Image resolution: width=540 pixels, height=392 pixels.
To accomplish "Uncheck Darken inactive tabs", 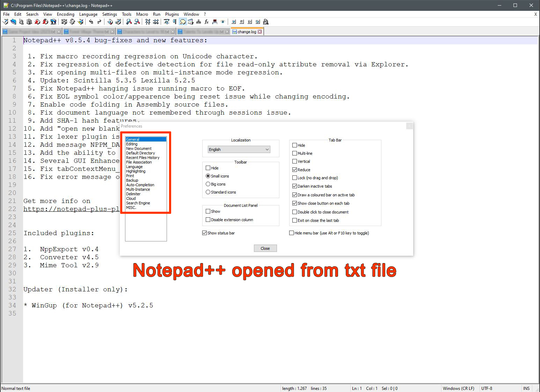I will click(x=295, y=186).
